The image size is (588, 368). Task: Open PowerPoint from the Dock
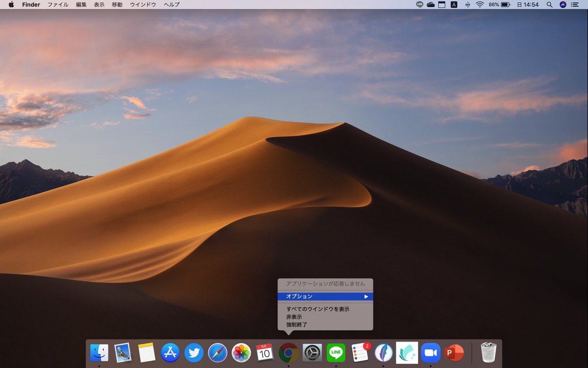[454, 352]
